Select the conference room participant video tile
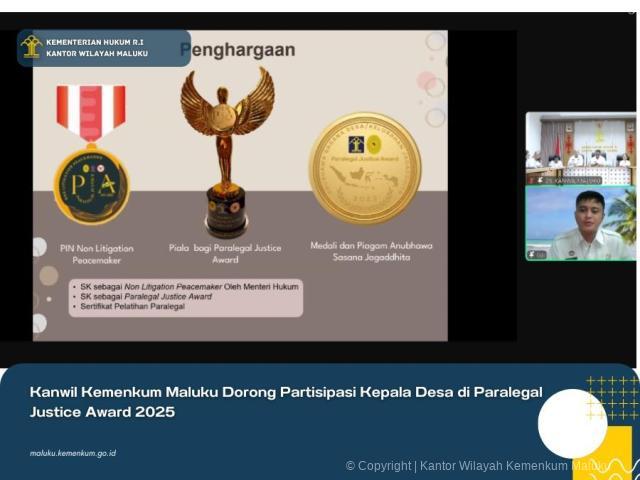This screenshot has height=480, width=640. (x=580, y=148)
